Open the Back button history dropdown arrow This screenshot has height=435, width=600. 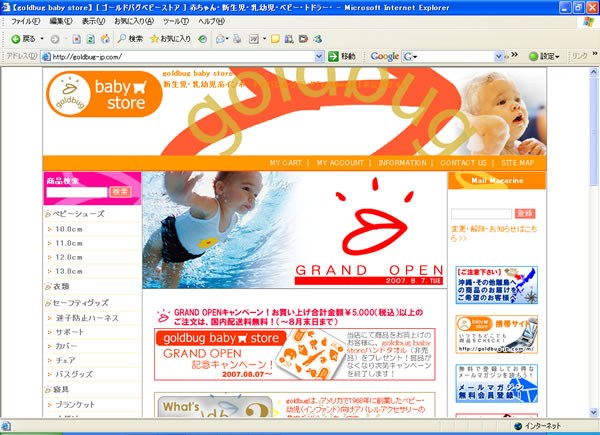point(42,39)
